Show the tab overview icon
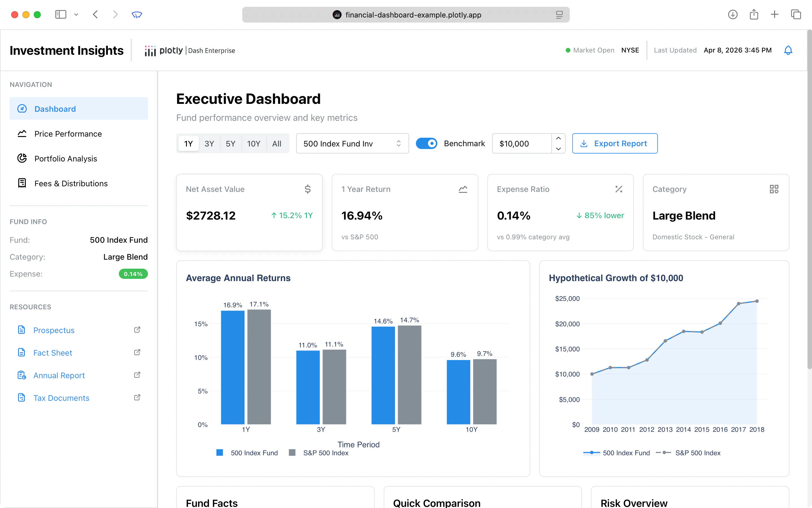The height and width of the screenshot is (508, 812). (x=796, y=14)
